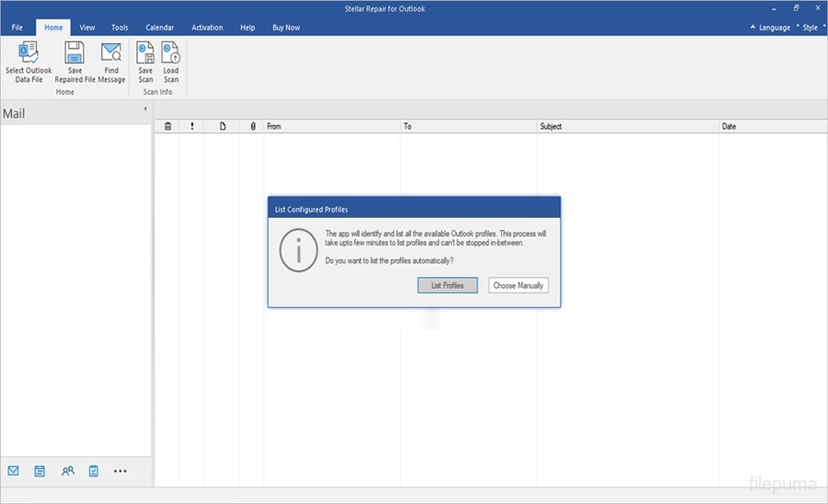The image size is (828, 504).
Task: Open the Contacts (people) view icon
Action: (67, 471)
